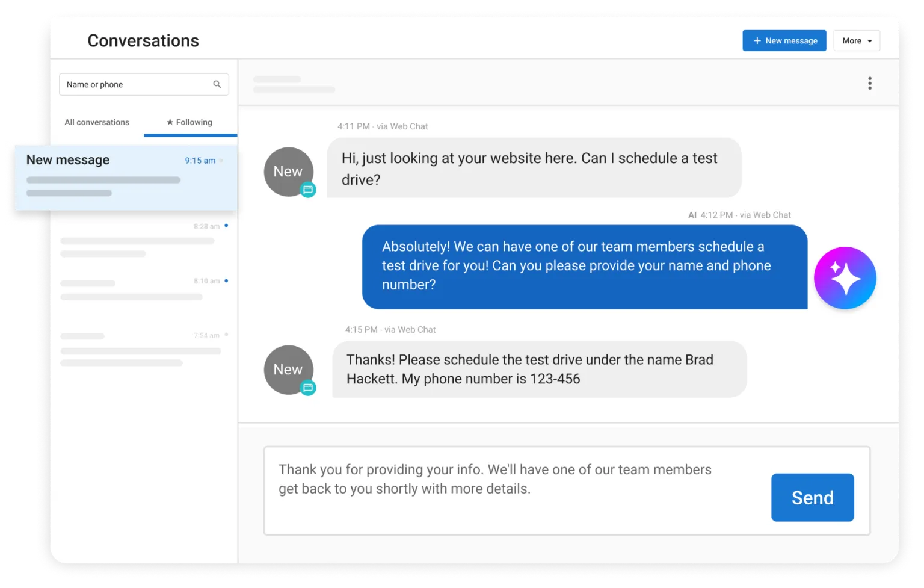The image size is (924, 588).
Task: Toggle the unread dot on the 8:10 am conversation
Action: click(x=226, y=280)
